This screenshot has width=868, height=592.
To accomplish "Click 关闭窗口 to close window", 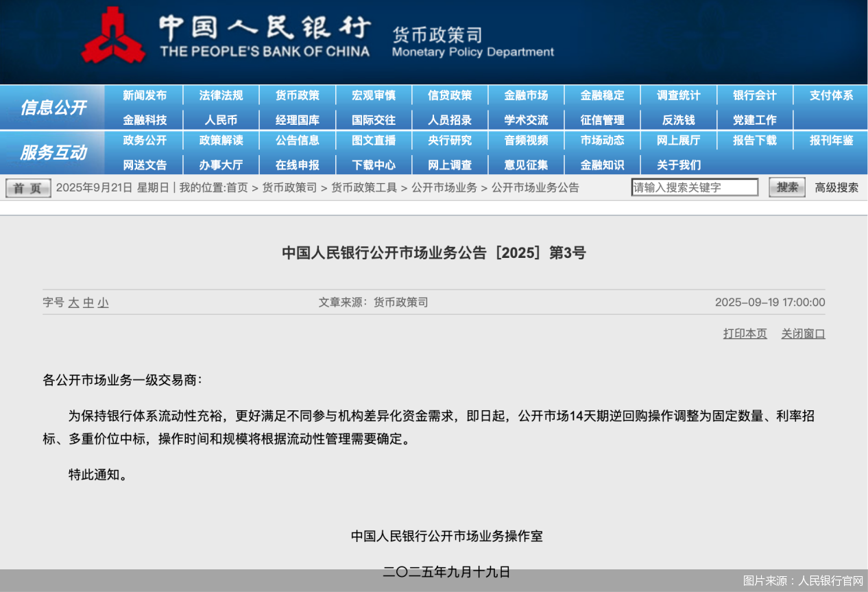I will (x=803, y=333).
